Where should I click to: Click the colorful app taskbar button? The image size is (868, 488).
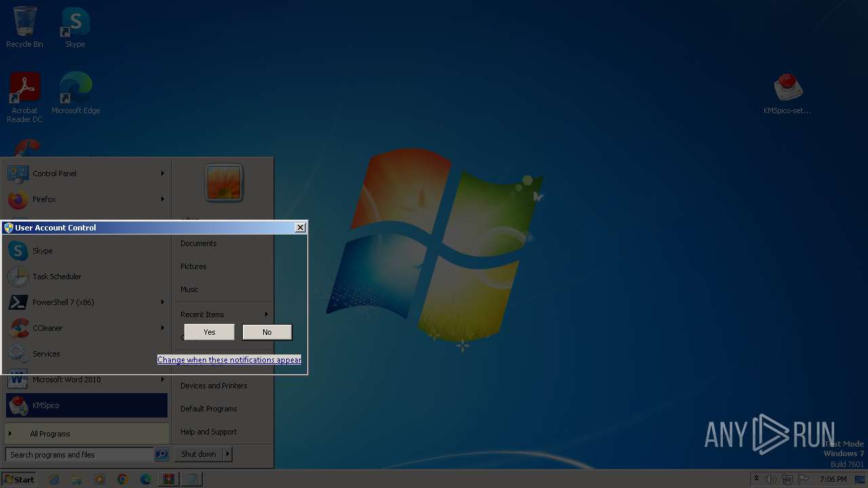(x=169, y=479)
